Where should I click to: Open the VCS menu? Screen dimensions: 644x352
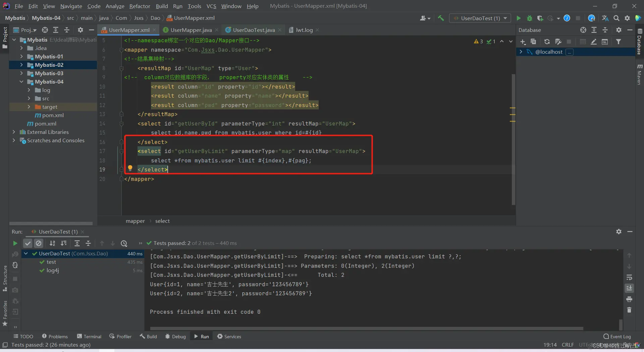tap(211, 6)
